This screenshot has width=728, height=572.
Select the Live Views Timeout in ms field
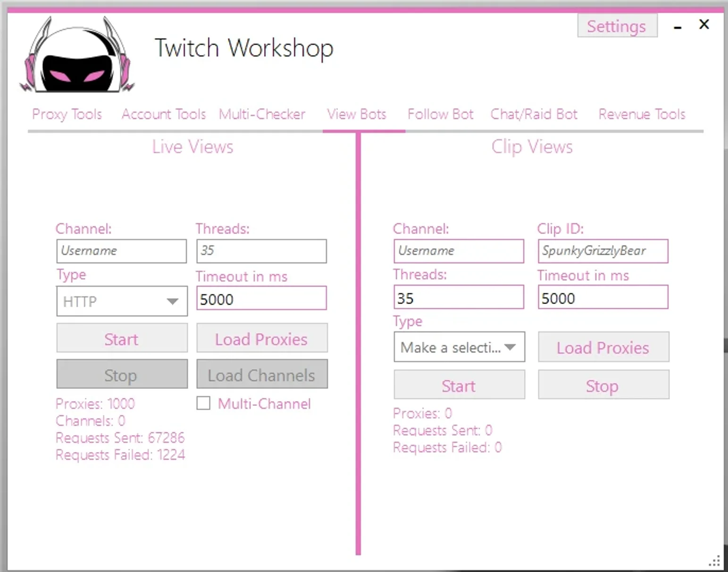[261, 298]
